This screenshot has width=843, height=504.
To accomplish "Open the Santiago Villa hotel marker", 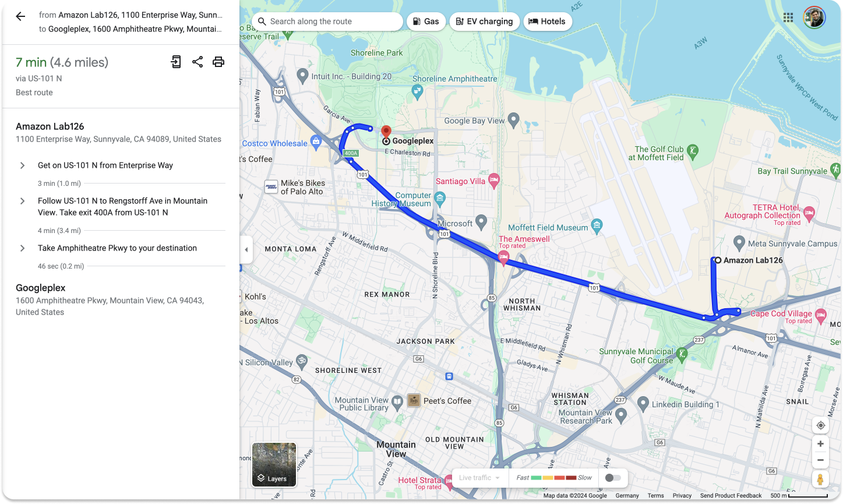I will click(x=494, y=181).
